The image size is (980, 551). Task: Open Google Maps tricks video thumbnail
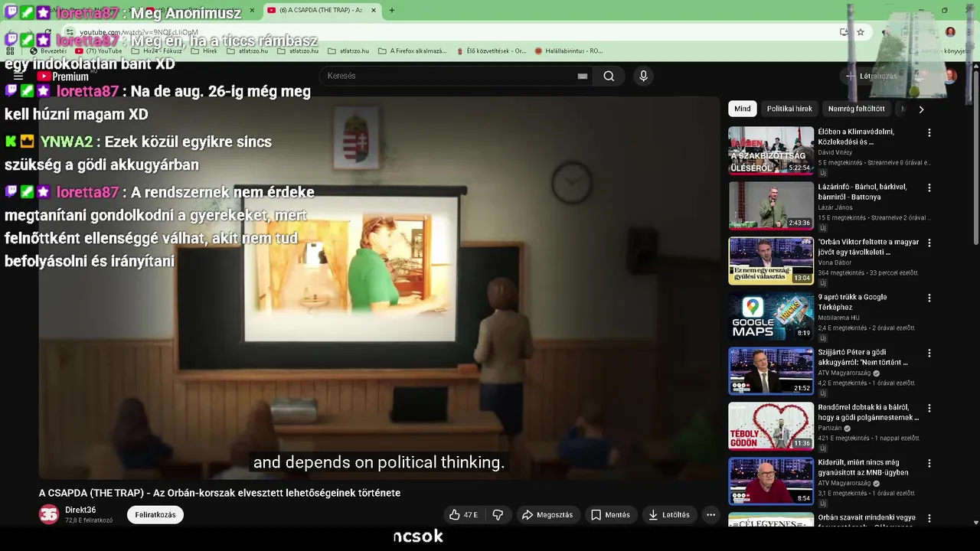coord(771,315)
